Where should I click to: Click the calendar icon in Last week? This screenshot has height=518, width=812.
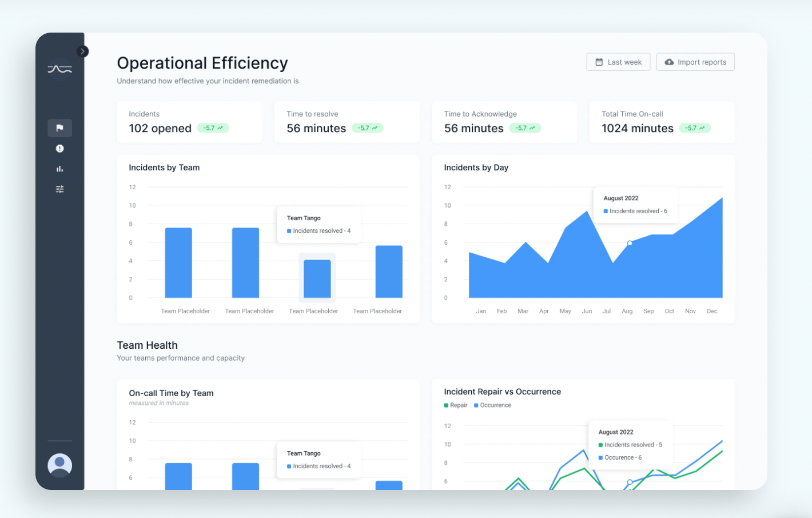[x=599, y=62]
